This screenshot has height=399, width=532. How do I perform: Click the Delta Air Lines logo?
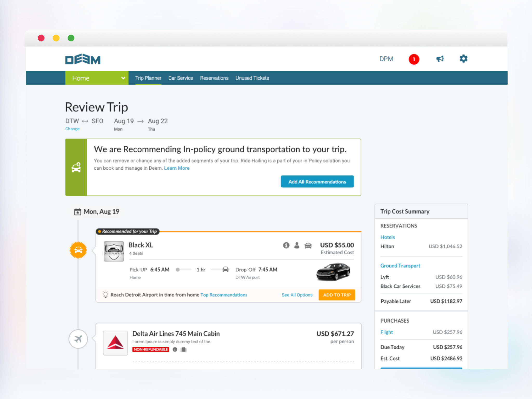tap(115, 343)
